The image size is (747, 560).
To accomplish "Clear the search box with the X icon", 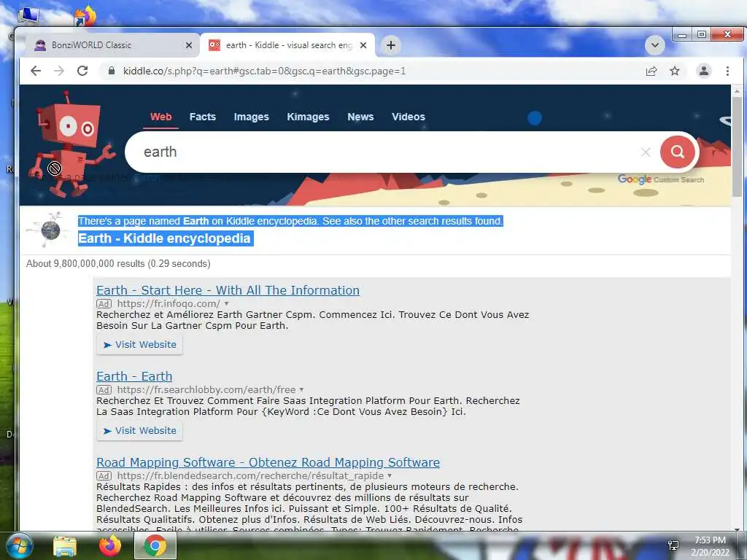I will (x=646, y=152).
